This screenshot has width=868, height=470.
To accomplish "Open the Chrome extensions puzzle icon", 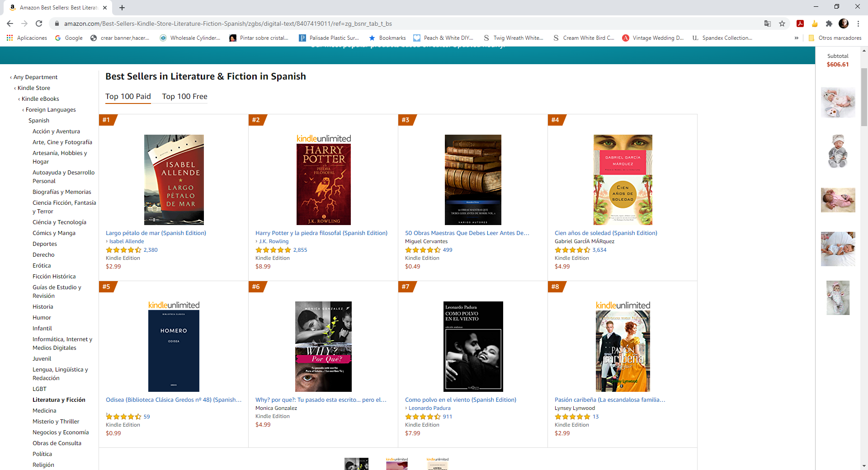I will (829, 23).
